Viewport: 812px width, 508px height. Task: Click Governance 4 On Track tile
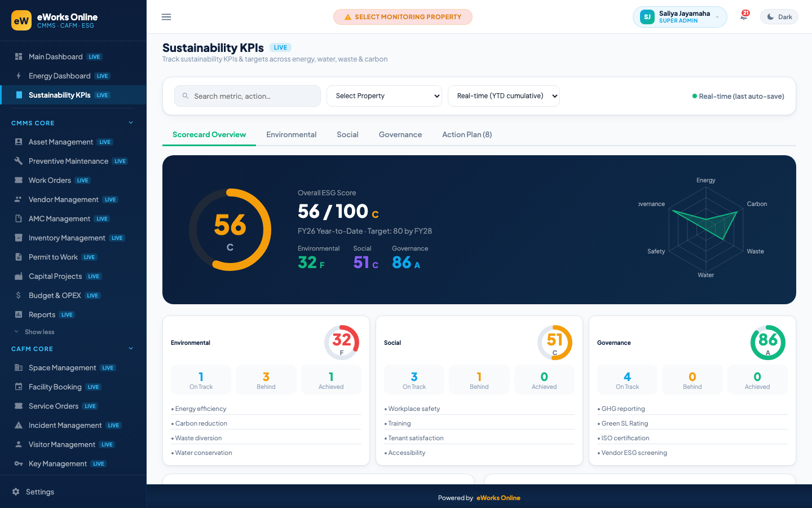[x=628, y=380]
